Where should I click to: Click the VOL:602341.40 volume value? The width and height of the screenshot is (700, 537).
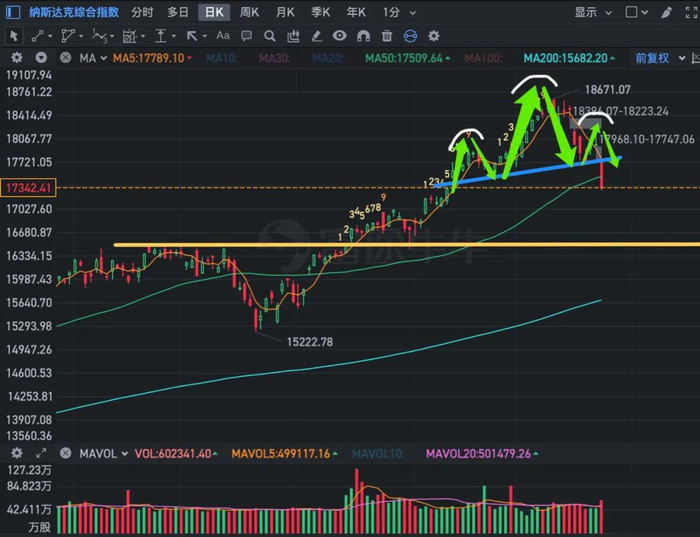[176, 454]
